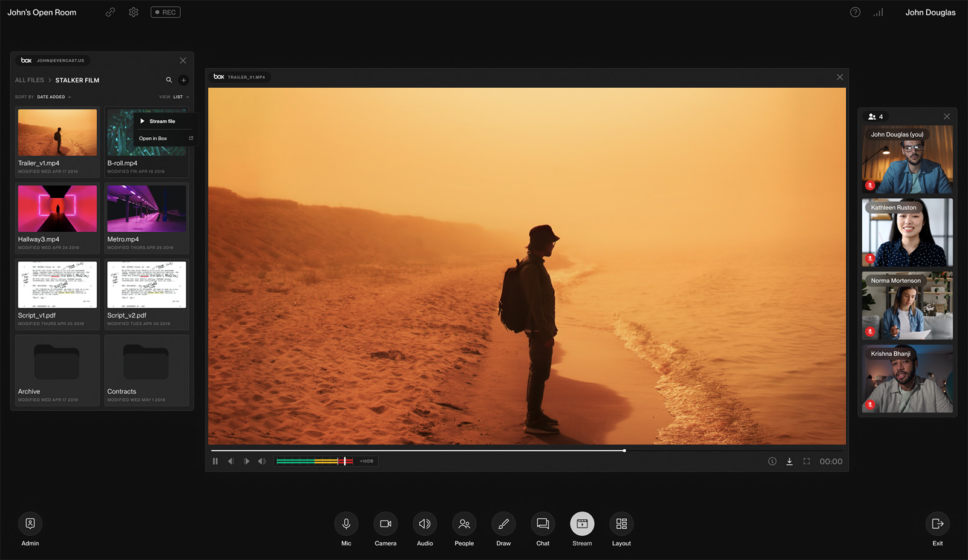Open room settings gear
968x560 pixels.
tap(134, 12)
